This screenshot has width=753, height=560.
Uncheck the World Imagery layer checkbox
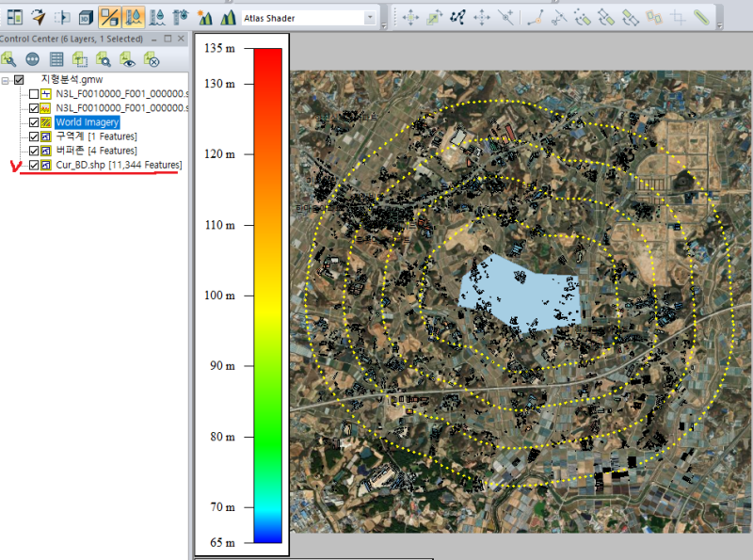[34, 122]
